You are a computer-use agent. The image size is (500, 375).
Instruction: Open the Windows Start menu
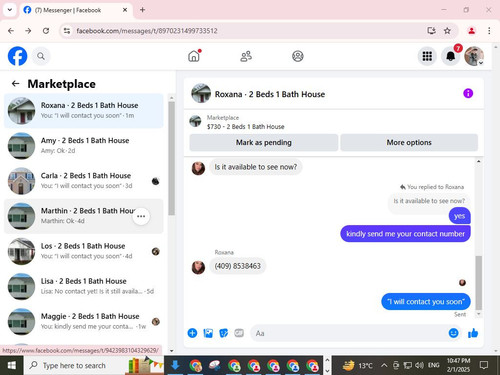(12, 365)
